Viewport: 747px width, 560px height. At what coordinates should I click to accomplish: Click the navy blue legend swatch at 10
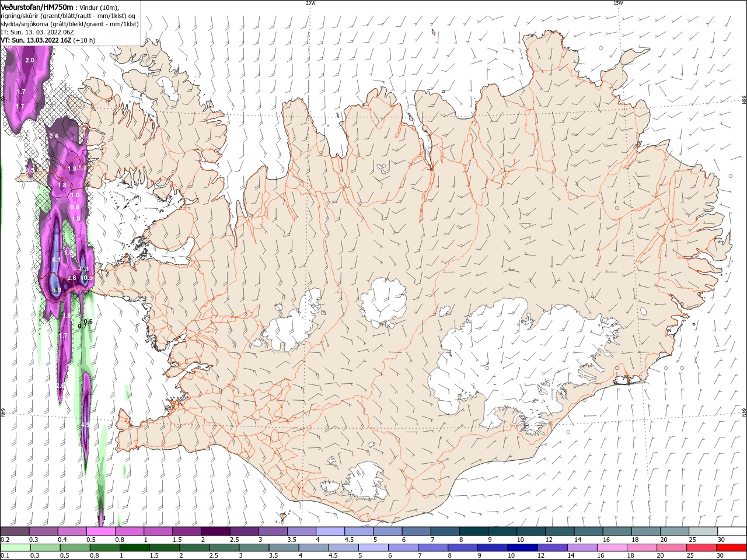(522, 548)
